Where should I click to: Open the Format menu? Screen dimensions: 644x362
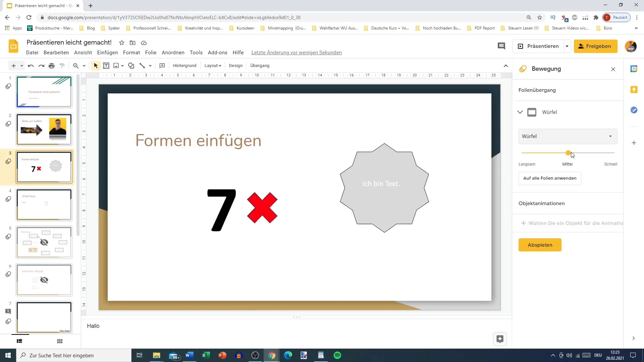coord(131,53)
